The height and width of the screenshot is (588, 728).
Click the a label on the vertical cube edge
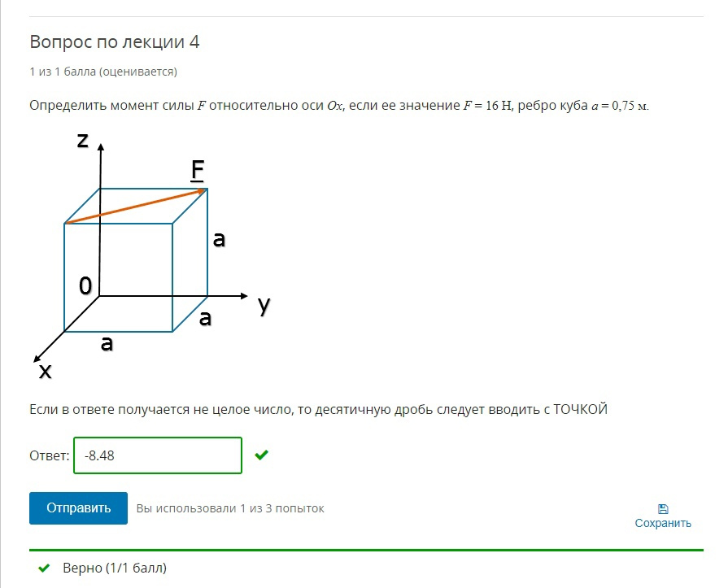[x=219, y=239]
